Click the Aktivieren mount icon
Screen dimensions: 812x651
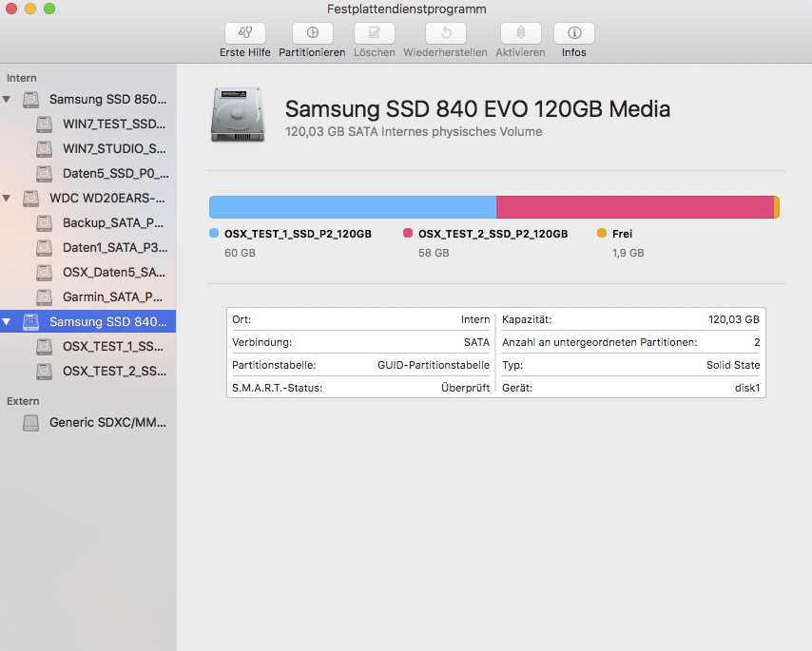pos(520,33)
